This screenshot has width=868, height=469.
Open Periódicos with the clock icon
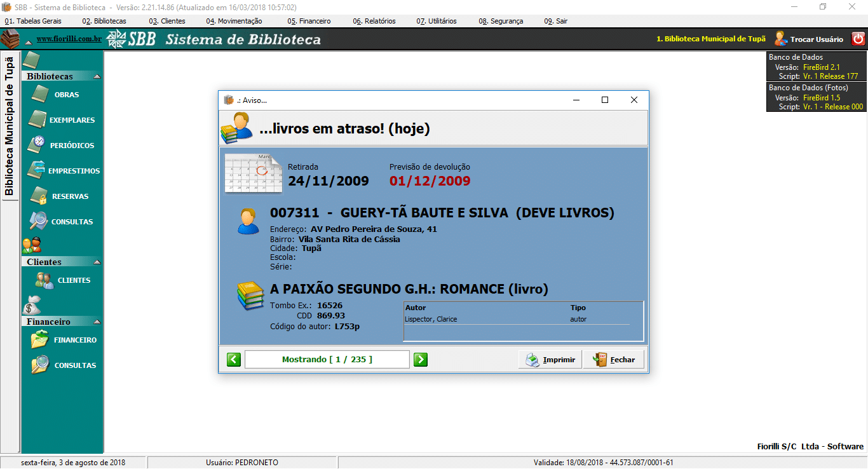click(37, 146)
